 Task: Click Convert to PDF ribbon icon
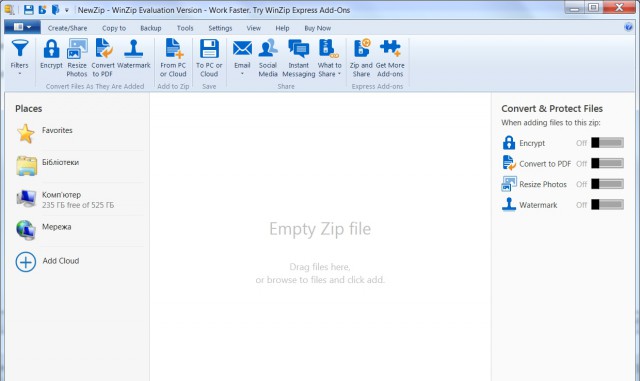click(103, 48)
